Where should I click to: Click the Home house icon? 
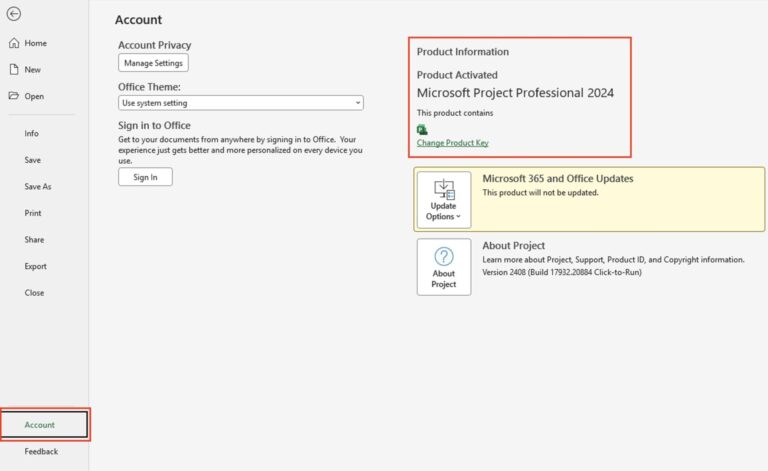coord(14,43)
